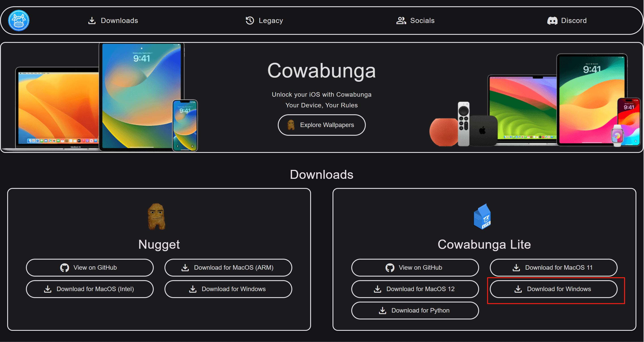Click download icon in MacOS 12 button
Image resolution: width=644 pixels, height=342 pixels.
[377, 289]
